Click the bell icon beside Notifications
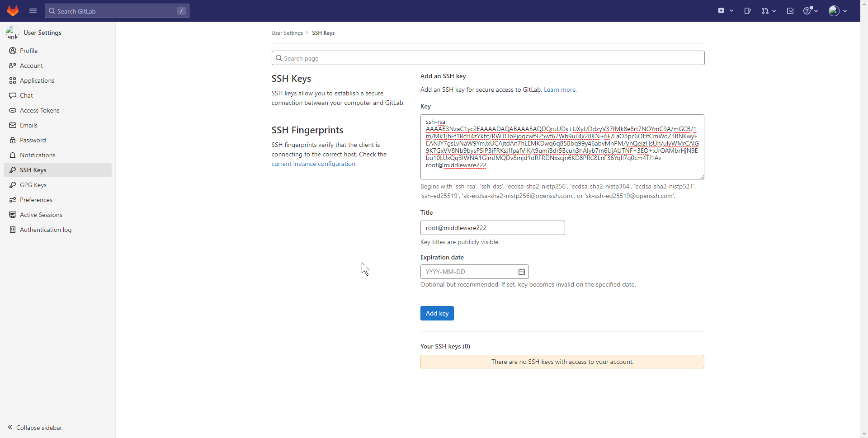 (x=13, y=155)
